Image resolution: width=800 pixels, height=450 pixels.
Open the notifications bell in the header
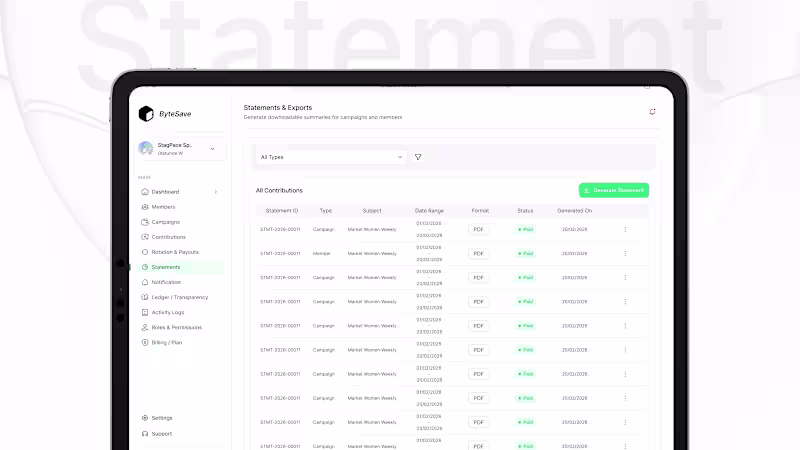(652, 112)
